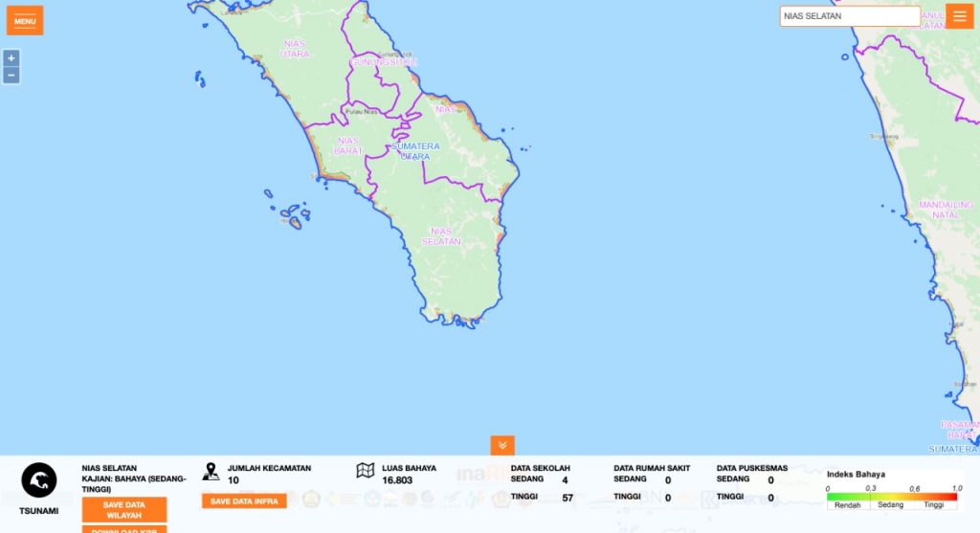Click Data Sekolah Tinggi value 57

568,498
